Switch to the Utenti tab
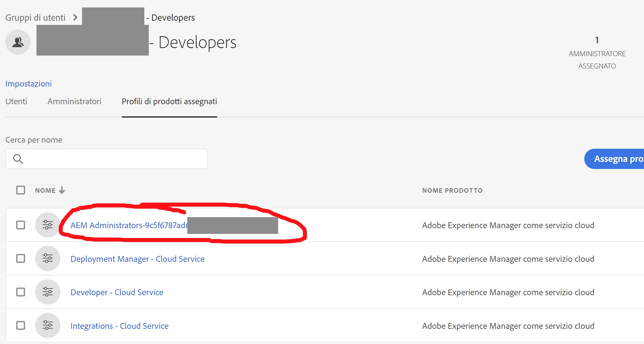Screen dimensions: 644x344 tap(16, 101)
